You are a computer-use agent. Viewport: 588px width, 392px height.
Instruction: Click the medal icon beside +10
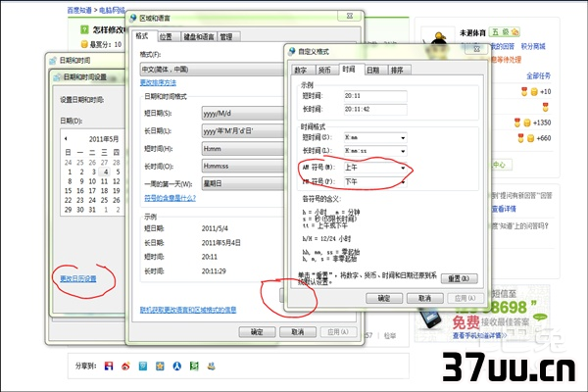tap(524, 91)
